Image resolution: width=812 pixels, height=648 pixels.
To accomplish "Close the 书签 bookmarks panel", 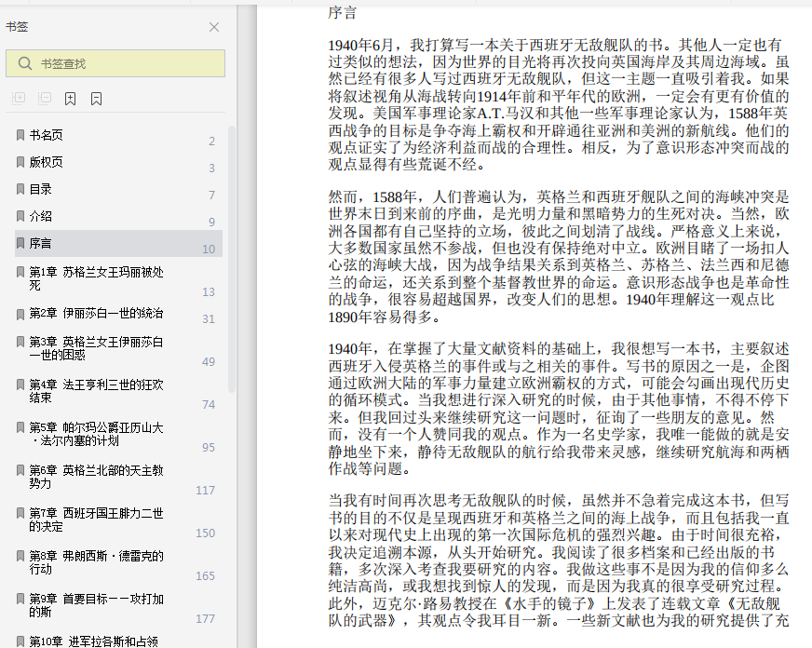I will tap(214, 27).
